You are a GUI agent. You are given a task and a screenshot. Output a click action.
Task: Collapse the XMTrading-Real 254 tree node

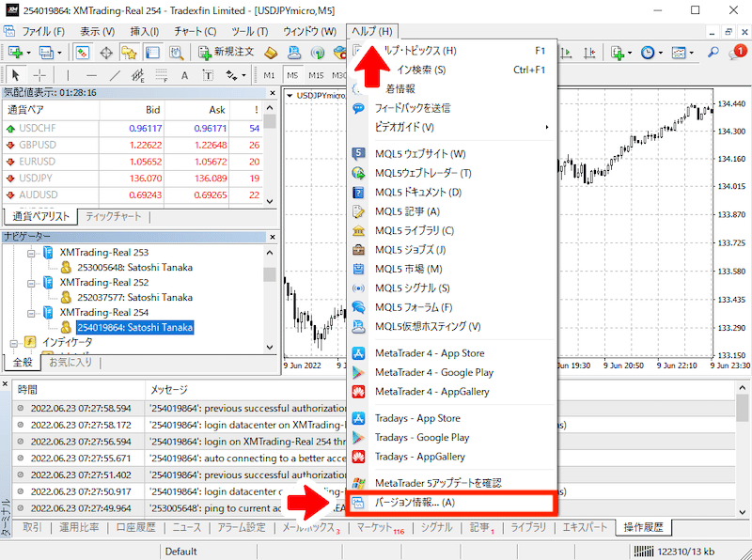(x=31, y=313)
